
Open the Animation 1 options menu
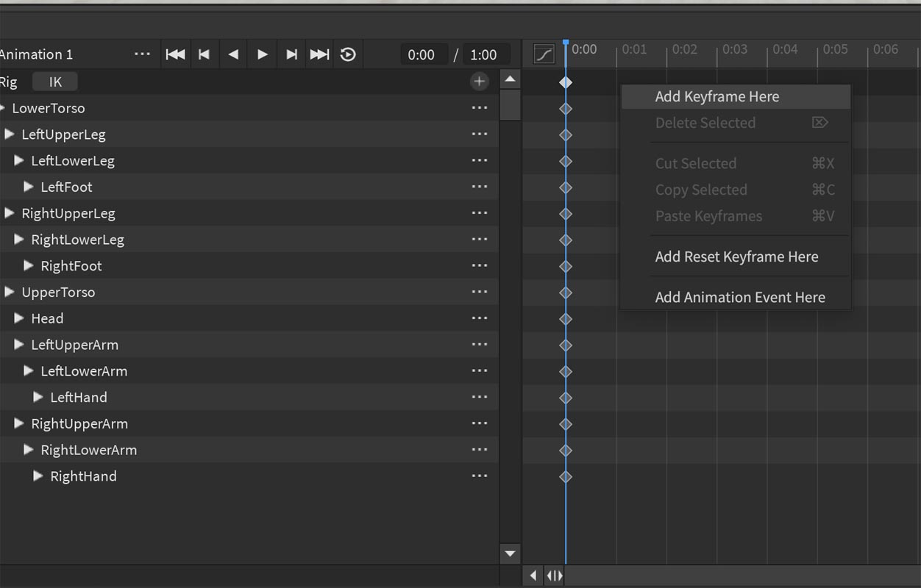click(142, 54)
